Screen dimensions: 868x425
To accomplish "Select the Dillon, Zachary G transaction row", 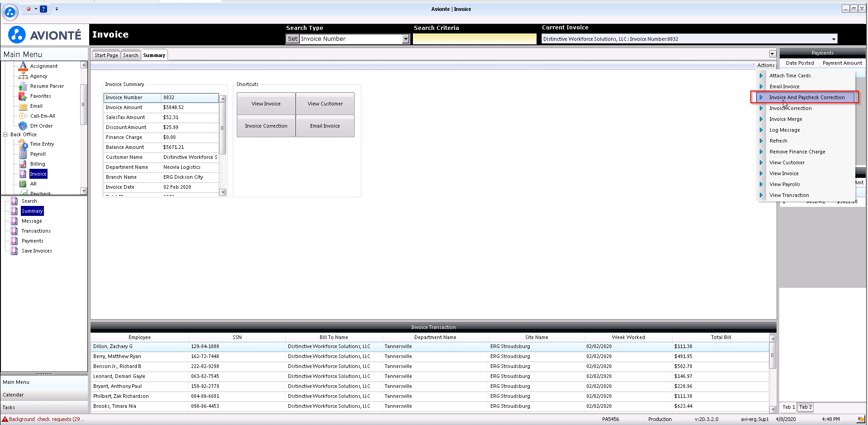I will click(x=430, y=346).
